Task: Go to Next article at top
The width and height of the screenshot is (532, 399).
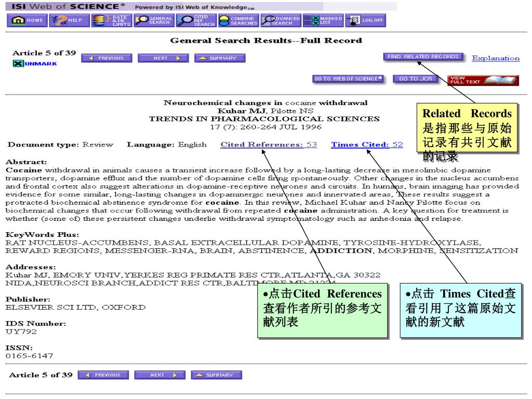Action: tap(163, 58)
